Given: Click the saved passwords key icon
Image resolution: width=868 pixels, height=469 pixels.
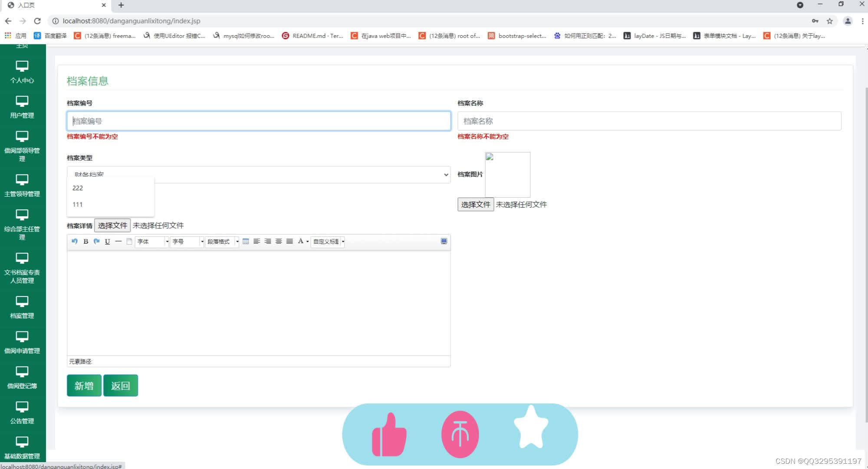Looking at the screenshot, I should coord(815,21).
